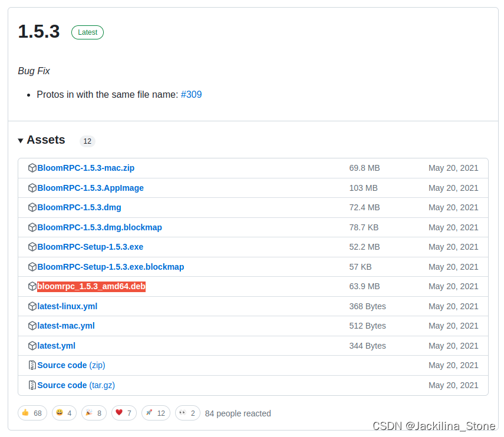504x437 pixels.
Task: Click '84 people reacted' text
Action: (x=238, y=413)
